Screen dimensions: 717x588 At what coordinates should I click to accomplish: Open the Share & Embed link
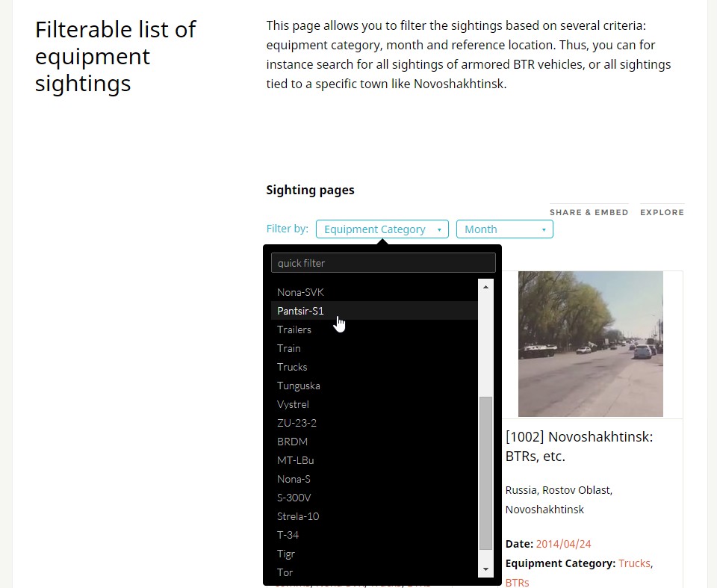pos(589,212)
